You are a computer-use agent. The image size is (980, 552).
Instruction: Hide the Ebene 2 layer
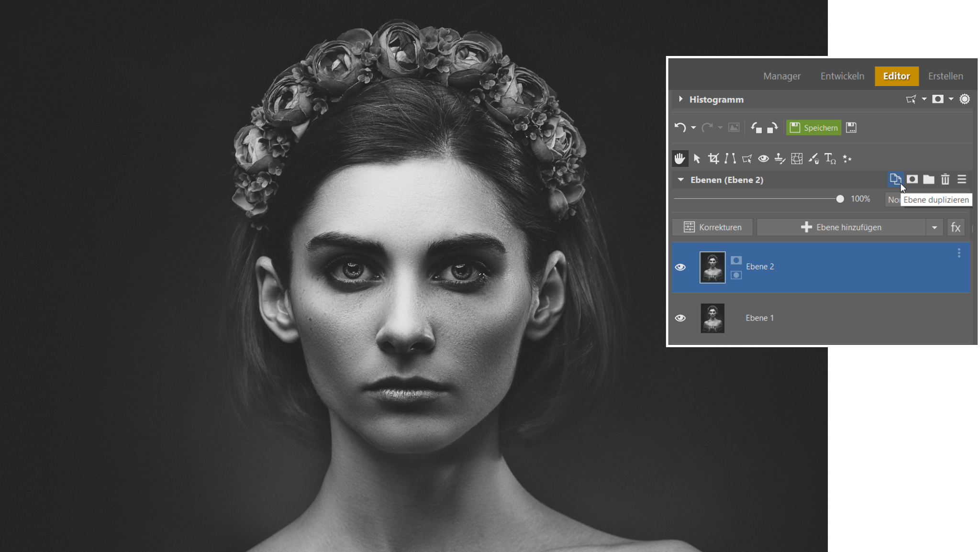(680, 267)
